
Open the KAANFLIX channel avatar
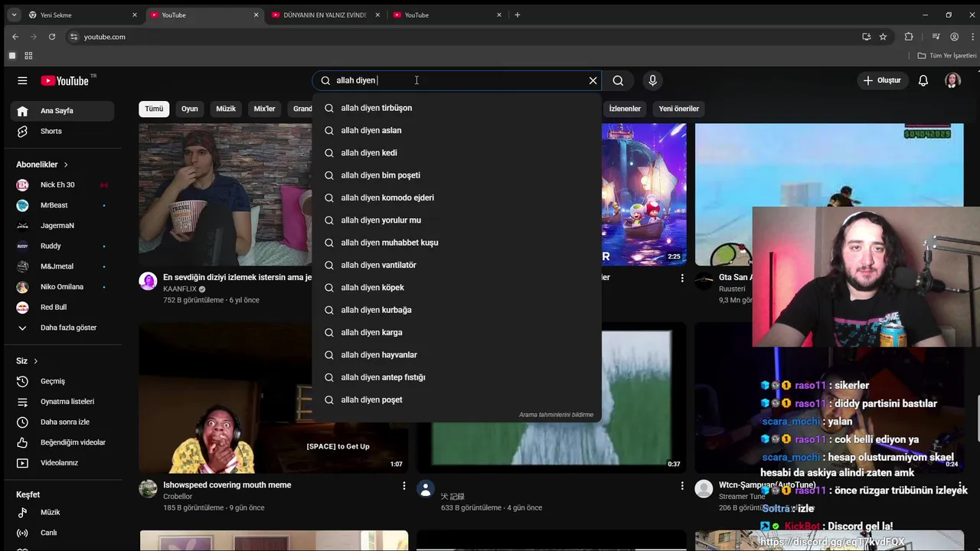(148, 281)
